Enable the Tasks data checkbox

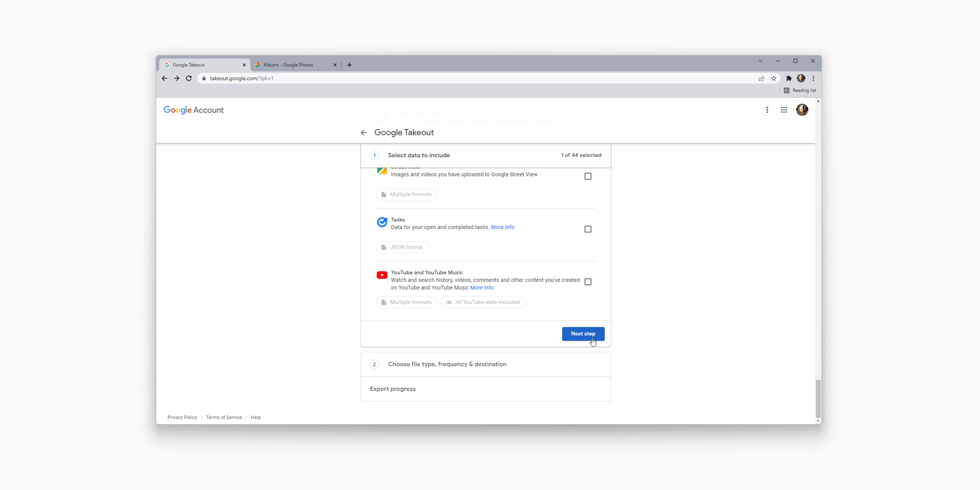tap(588, 228)
